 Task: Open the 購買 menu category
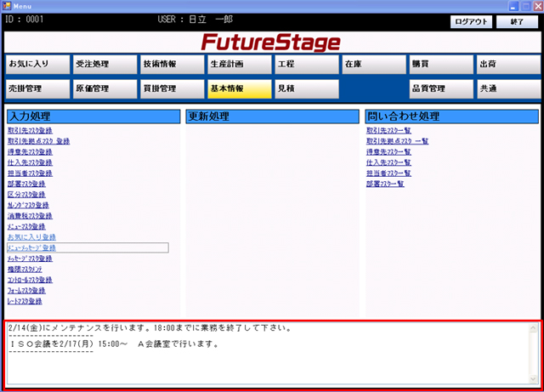tap(441, 65)
